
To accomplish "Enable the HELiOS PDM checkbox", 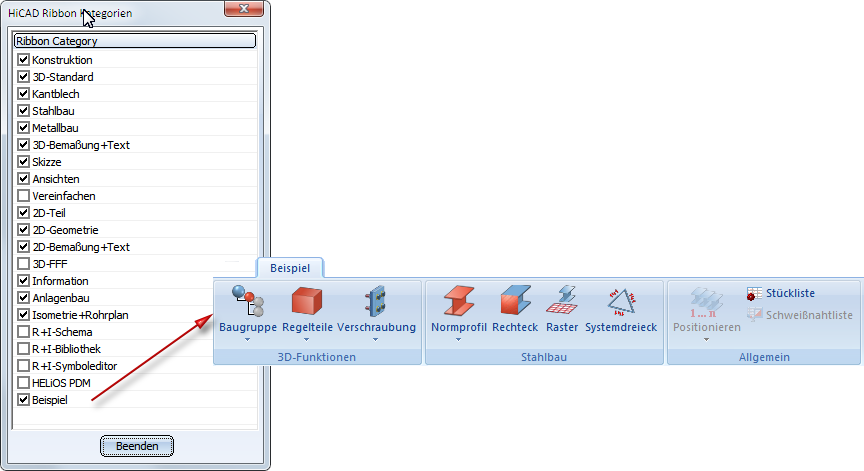I will [x=23, y=383].
